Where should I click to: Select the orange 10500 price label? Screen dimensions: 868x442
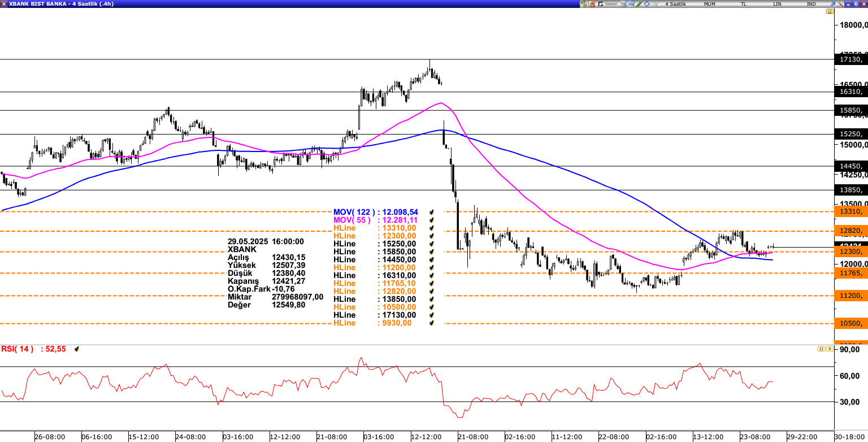[x=850, y=323]
